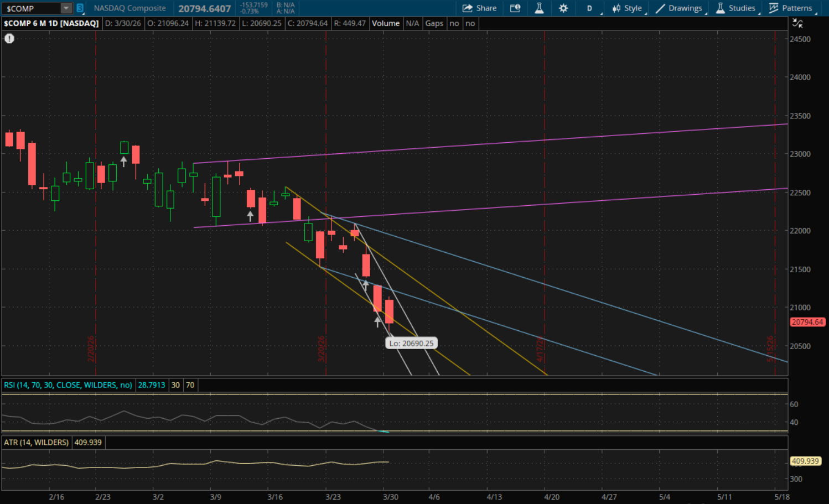Screen dimensions: 829x504
Task: Click the RSI study label
Action: coord(68,385)
